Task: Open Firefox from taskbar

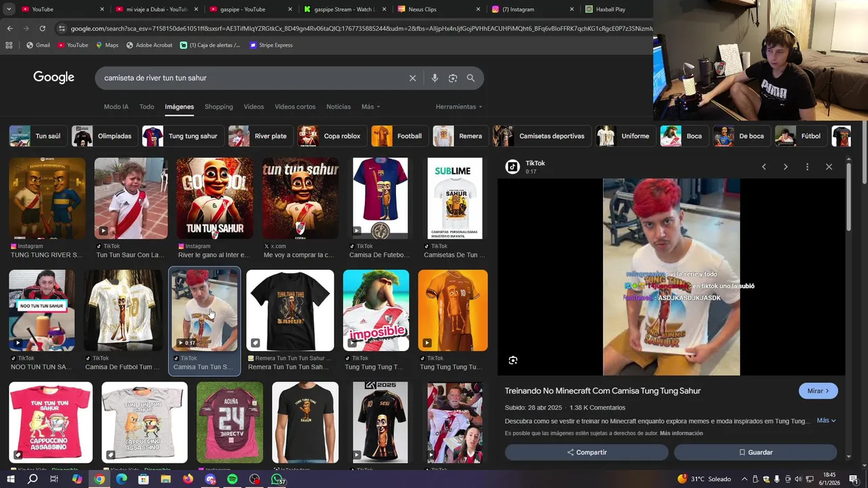Action: point(188,479)
